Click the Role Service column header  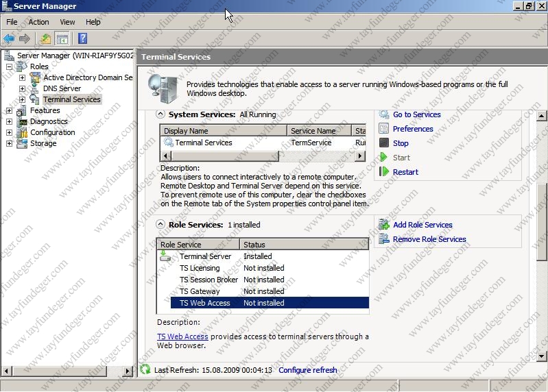tap(198, 245)
